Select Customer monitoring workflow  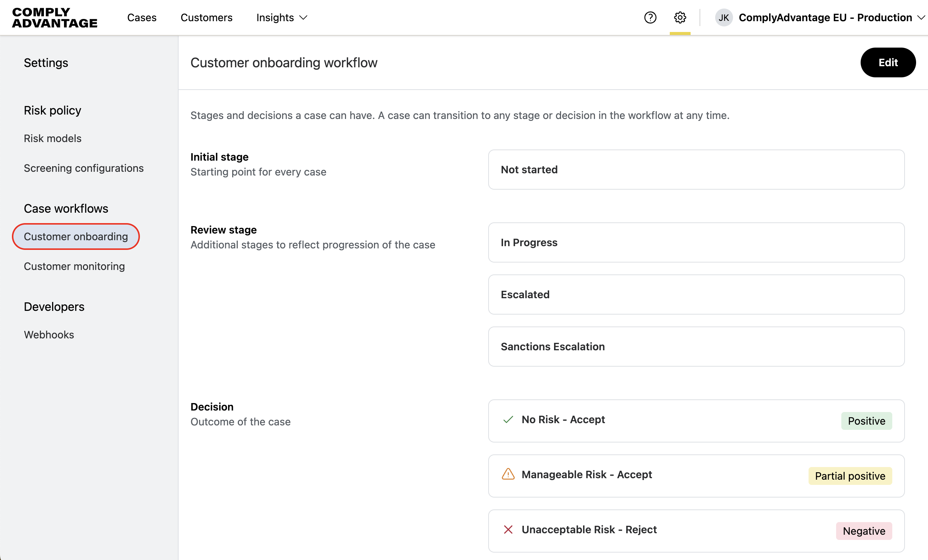click(x=74, y=266)
